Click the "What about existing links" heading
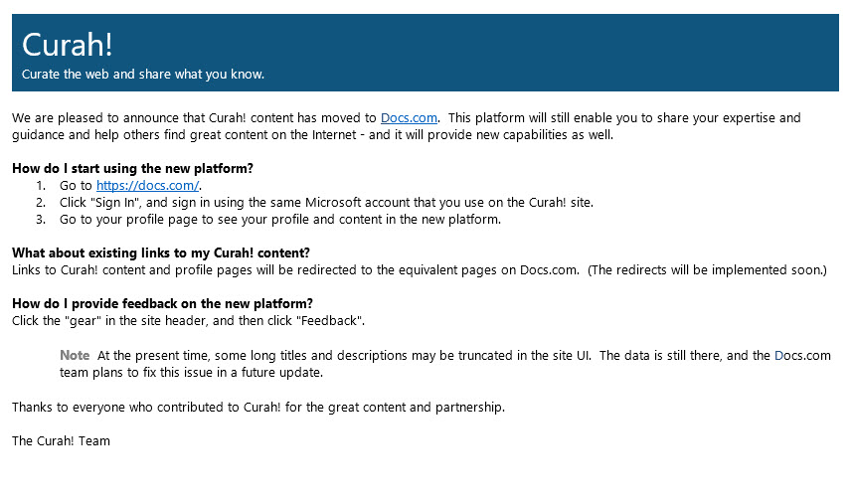Image resolution: width=853 pixels, height=504 pixels. [160, 252]
